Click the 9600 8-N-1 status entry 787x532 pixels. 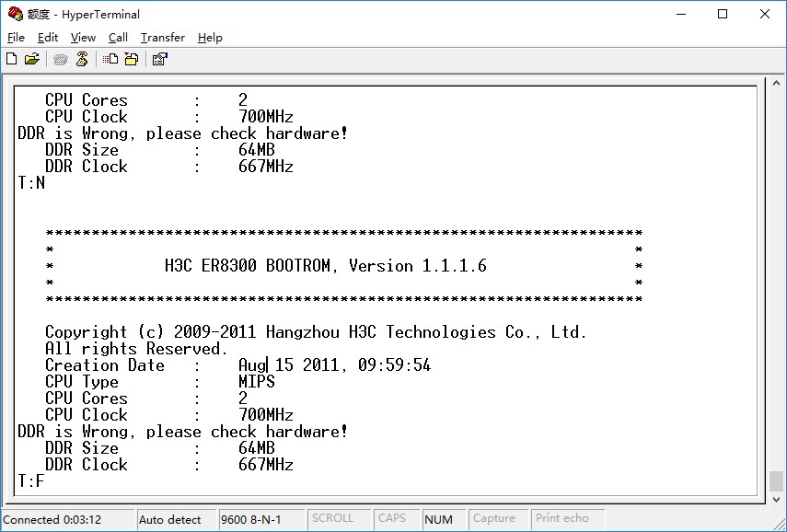[261, 519]
